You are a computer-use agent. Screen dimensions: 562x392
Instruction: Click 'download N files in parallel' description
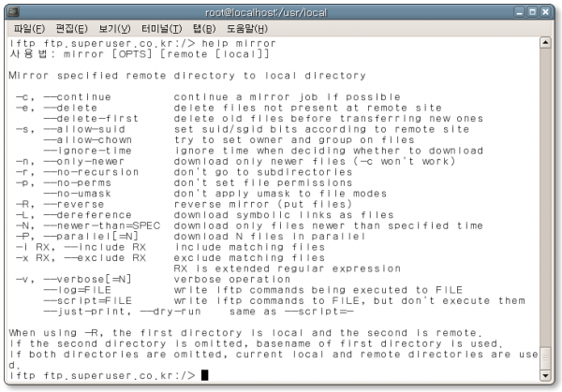(270, 237)
